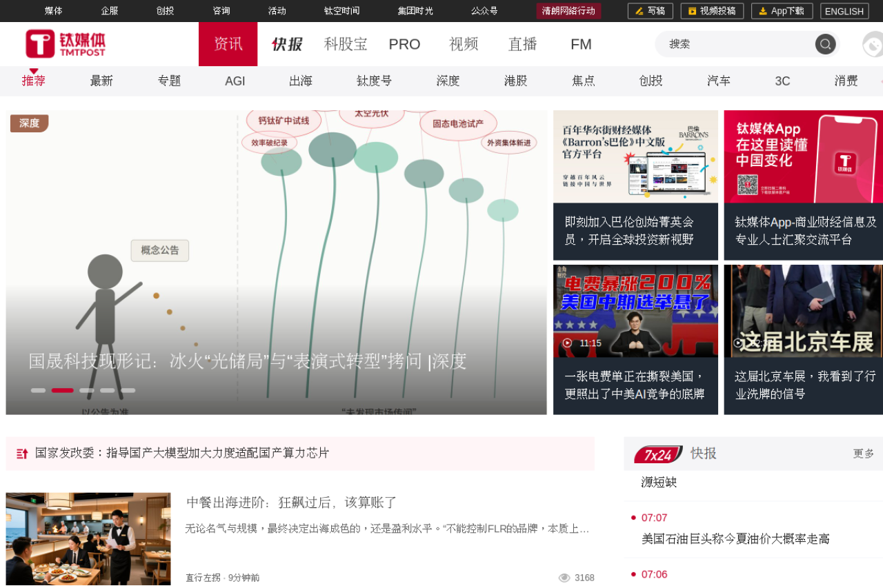This screenshot has width=883, height=588.
Task: Open 写稿 with the pen icon
Action: tap(650, 11)
